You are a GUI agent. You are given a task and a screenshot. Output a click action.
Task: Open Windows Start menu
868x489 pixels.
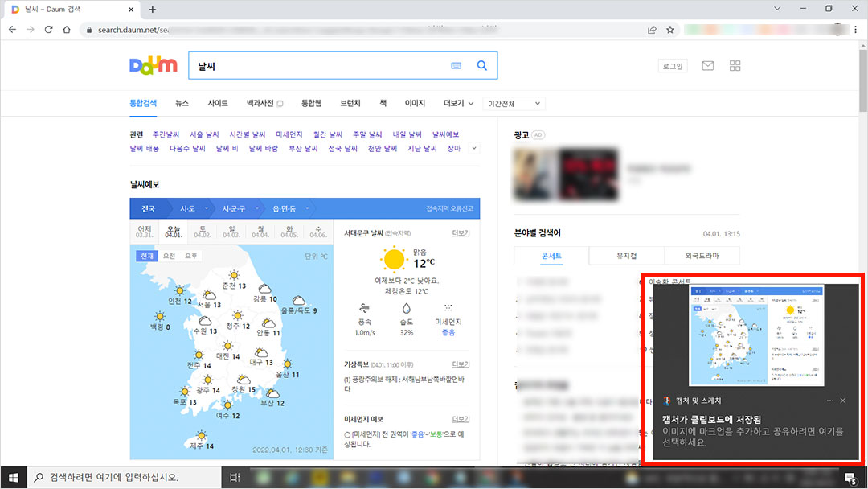coord(14,478)
